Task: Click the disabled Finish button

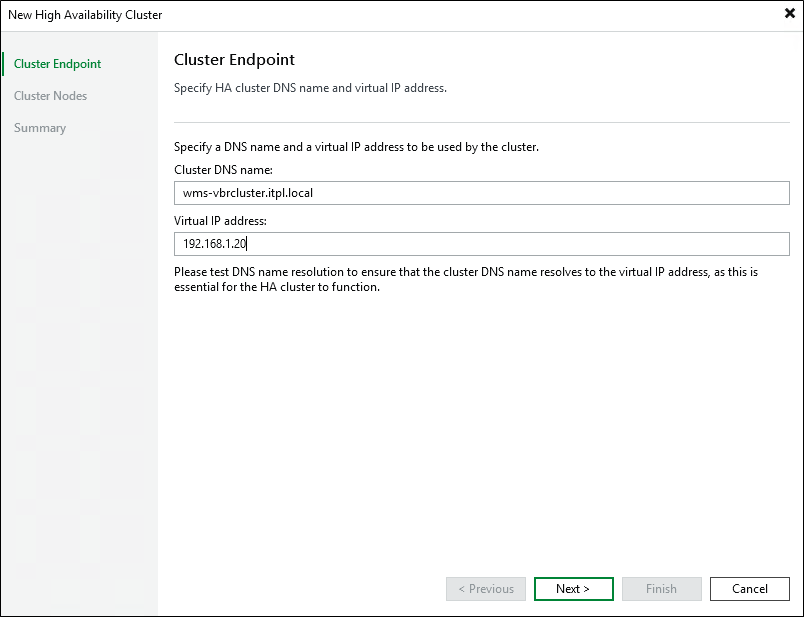Action: click(x=661, y=589)
